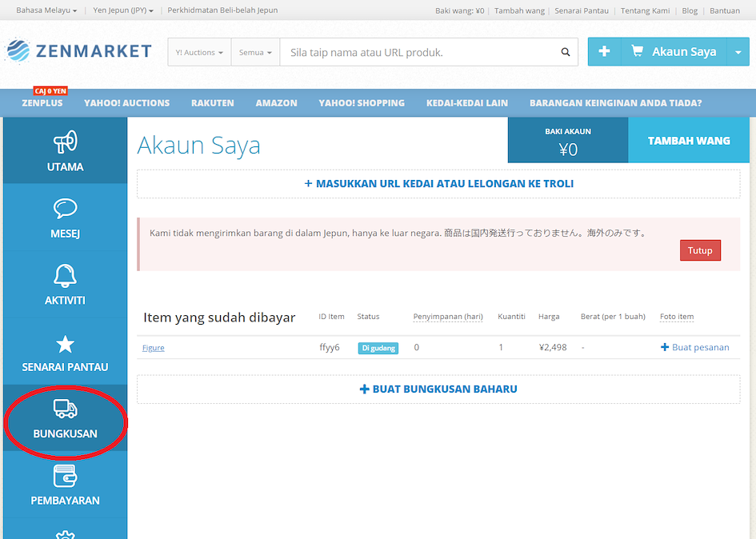This screenshot has width=756, height=539.
Task: Click the ¥2,498 price value
Action: [x=553, y=347]
